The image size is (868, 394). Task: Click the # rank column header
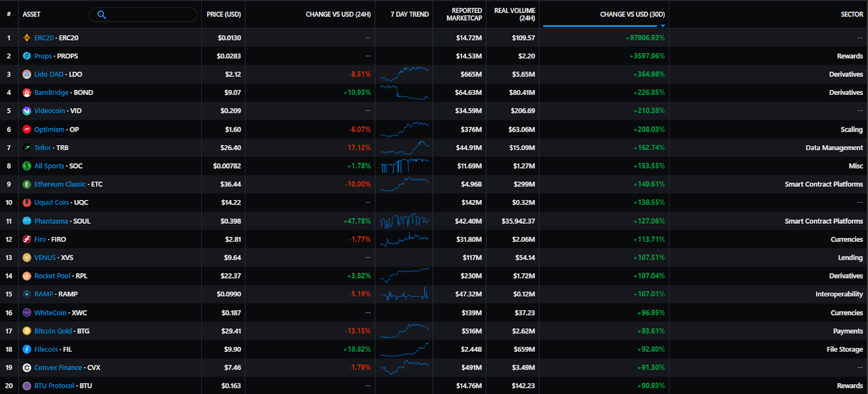9,15
